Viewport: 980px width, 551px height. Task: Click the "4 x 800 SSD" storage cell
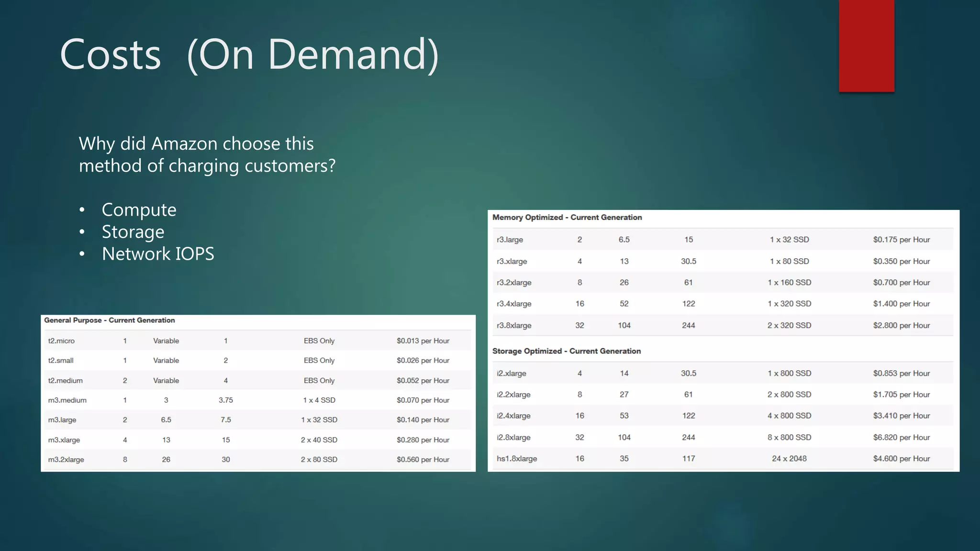click(x=790, y=416)
